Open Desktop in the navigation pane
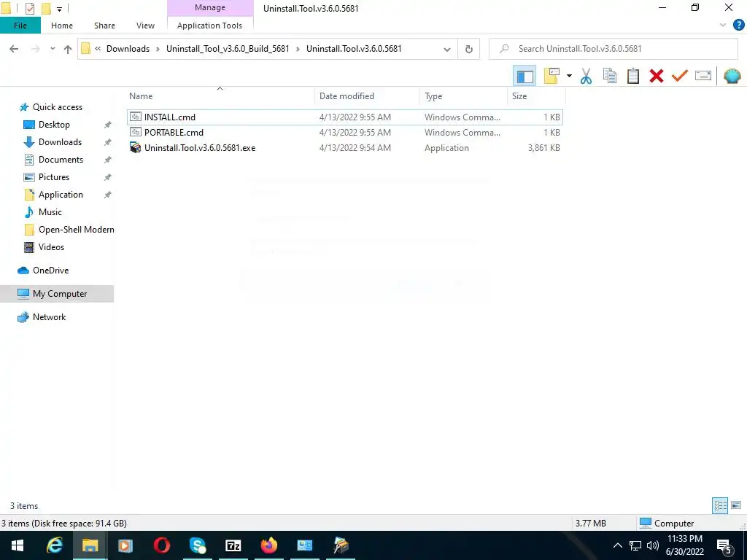The width and height of the screenshot is (747, 560). tap(54, 125)
